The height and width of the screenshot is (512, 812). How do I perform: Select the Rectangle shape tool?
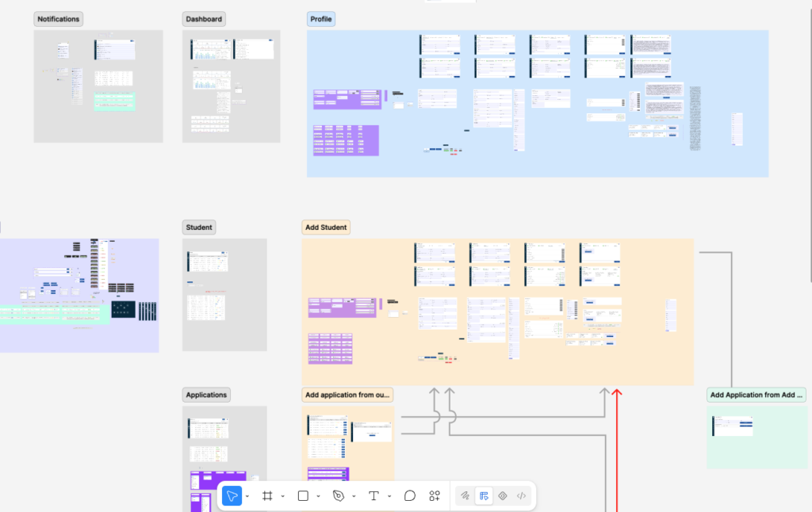tap(303, 496)
